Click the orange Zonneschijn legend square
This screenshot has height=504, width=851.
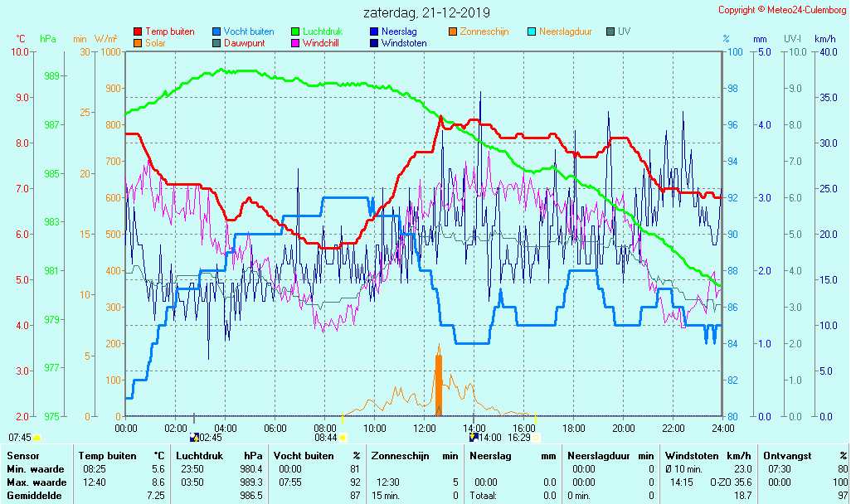coord(453,31)
